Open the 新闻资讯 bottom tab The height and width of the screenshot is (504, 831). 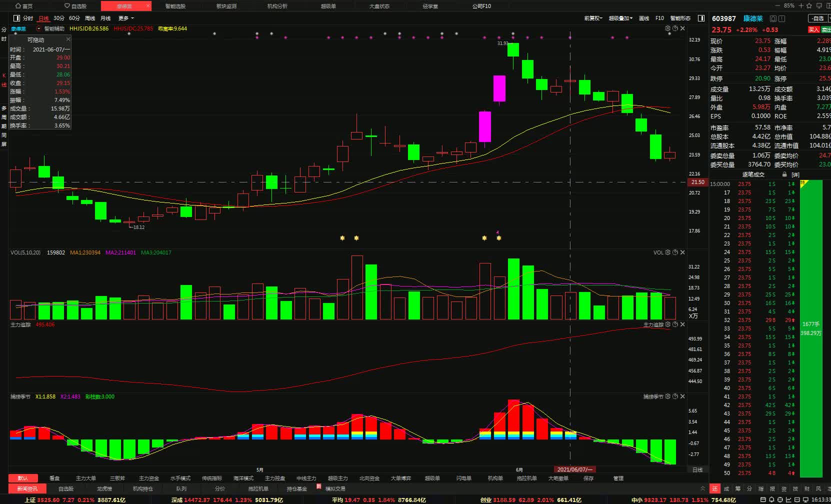pos(27,488)
